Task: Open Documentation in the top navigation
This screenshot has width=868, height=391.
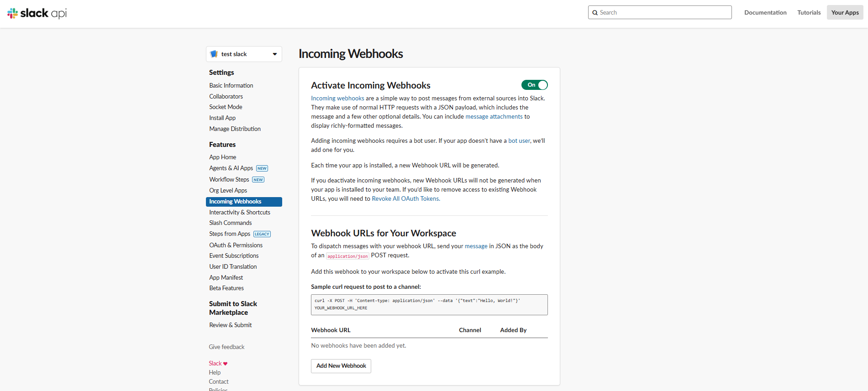Action: point(765,12)
